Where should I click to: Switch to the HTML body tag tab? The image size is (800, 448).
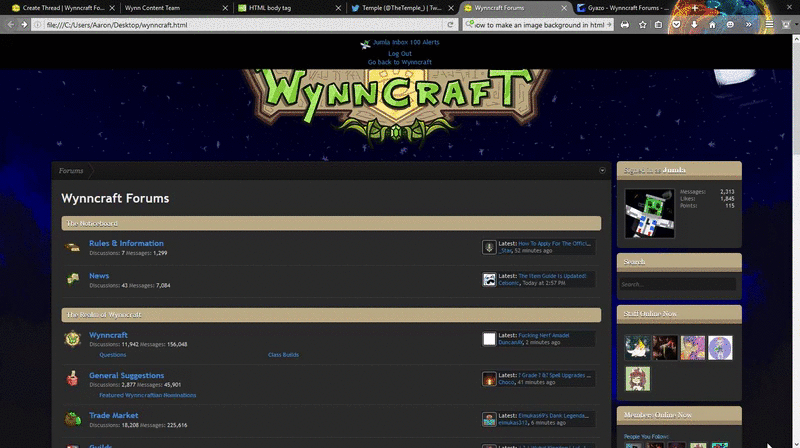click(288, 8)
